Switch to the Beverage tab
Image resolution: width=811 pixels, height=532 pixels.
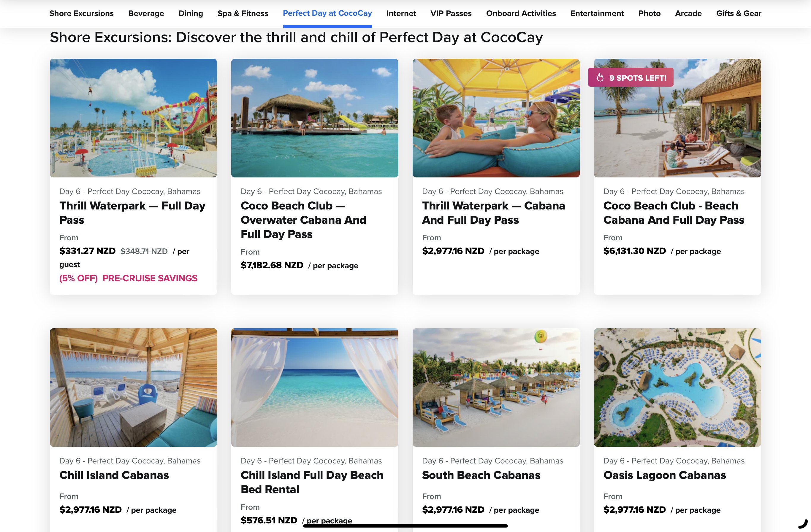[x=146, y=13]
